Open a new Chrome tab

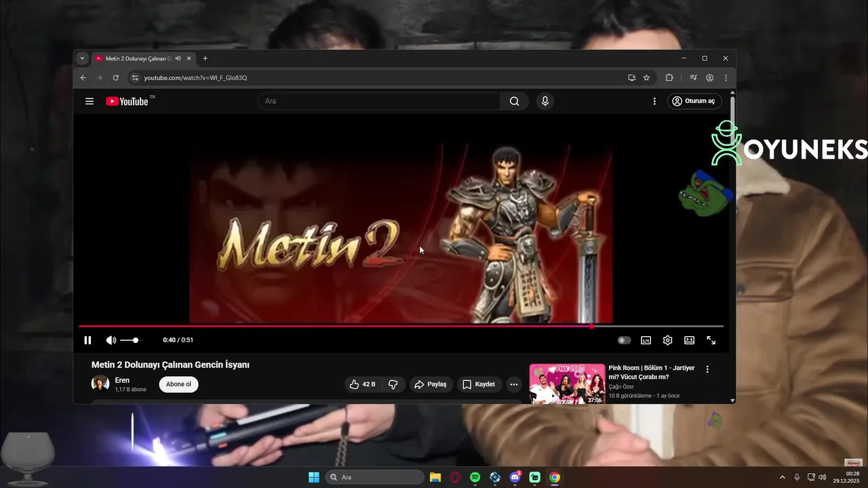205,58
